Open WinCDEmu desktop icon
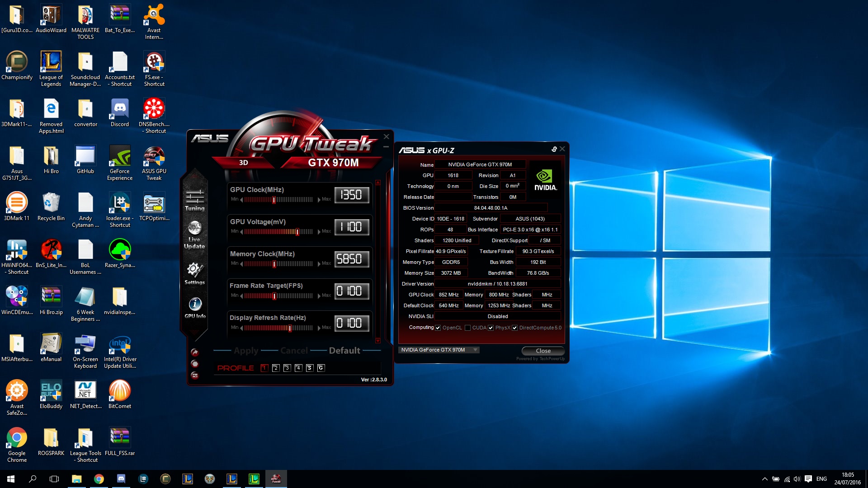 17,301
